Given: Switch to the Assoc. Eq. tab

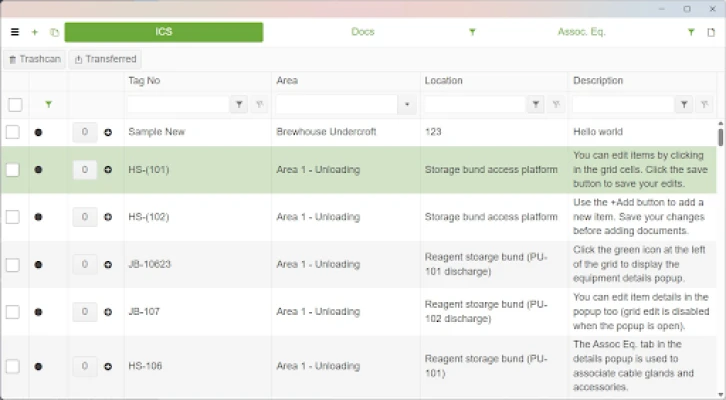Looking at the screenshot, I should [x=581, y=32].
